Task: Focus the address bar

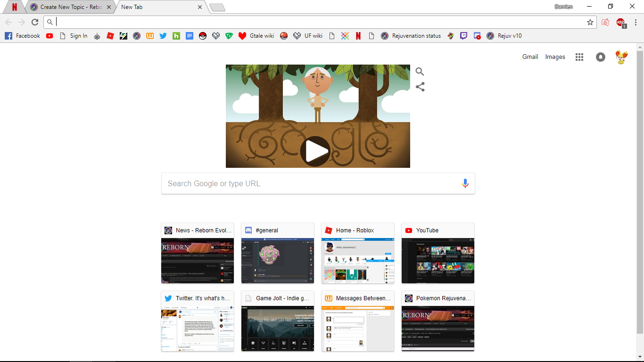Action: 321,22
